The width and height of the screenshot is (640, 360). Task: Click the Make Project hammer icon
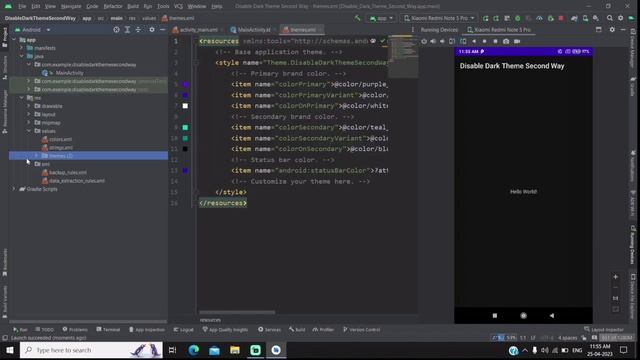coord(358,18)
